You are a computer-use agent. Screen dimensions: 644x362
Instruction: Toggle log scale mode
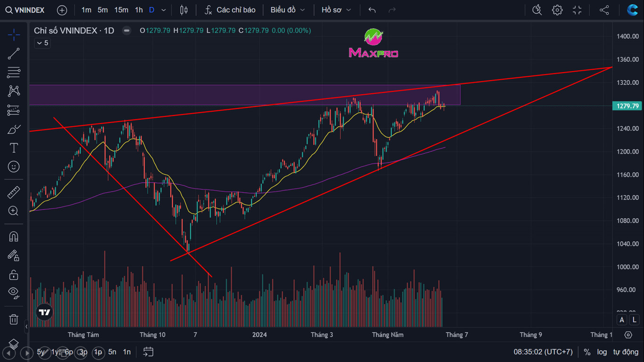602,352
